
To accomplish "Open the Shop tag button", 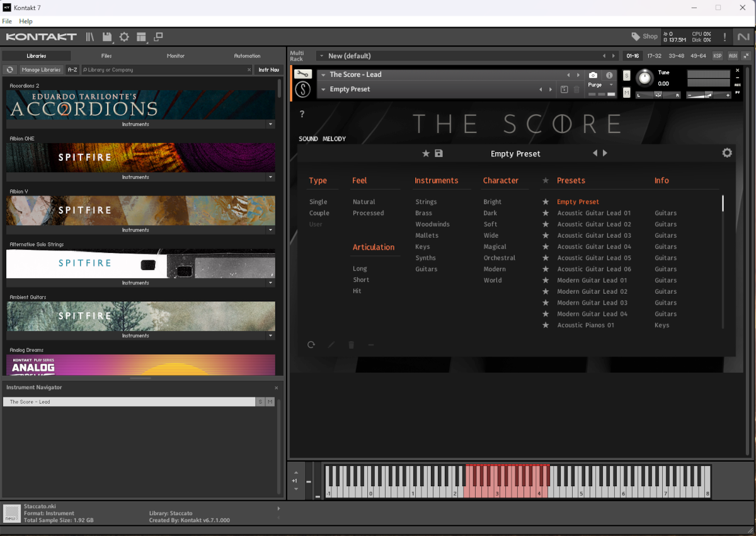I will pyautogui.click(x=644, y=37).
